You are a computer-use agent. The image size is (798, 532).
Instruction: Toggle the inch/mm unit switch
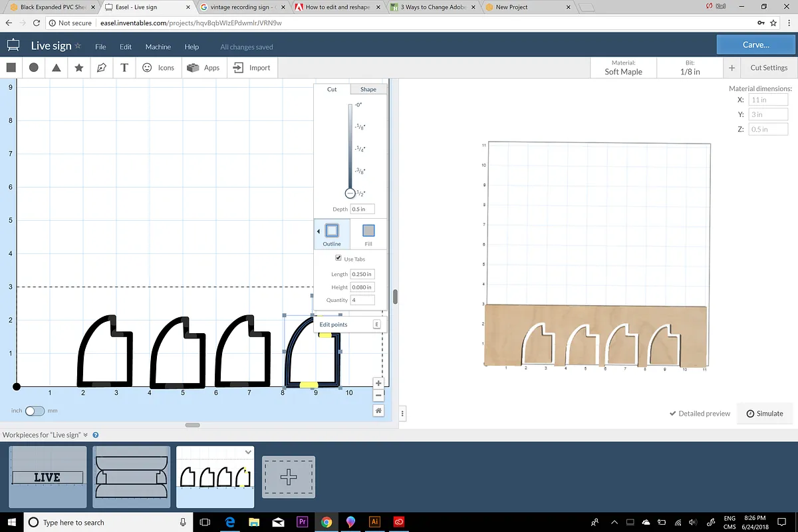point(34,411)
